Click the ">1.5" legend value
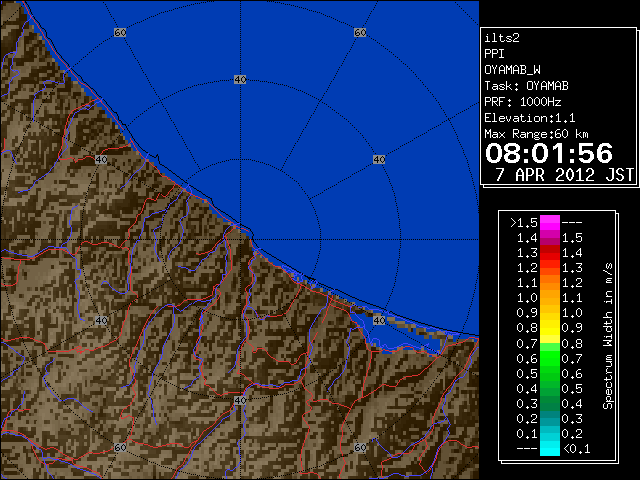The width and height of the screenshot is (640, 480). [524, 223]
